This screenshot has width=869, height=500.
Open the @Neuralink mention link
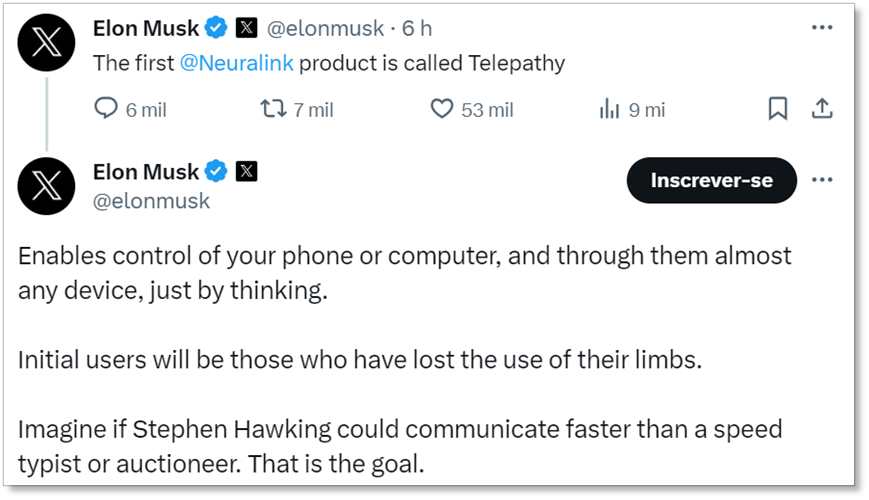(x=236, y=63)
